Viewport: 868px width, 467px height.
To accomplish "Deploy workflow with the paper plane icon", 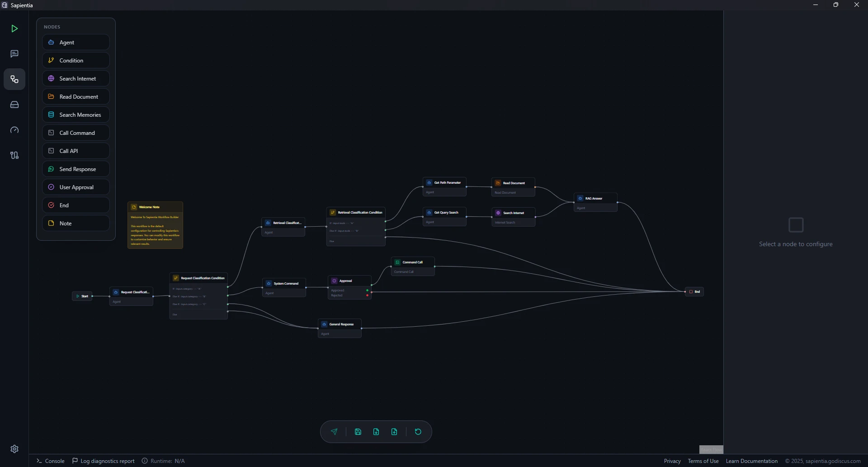I will (x=334, y=432).
